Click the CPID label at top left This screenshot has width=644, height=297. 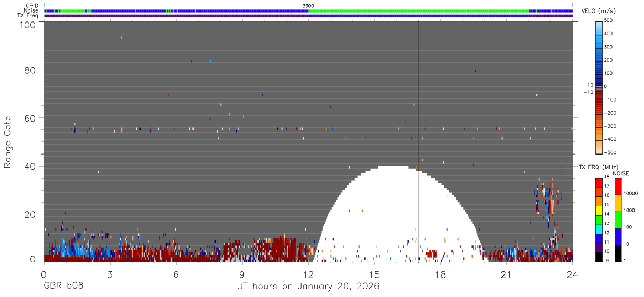(x=32, y=6)
